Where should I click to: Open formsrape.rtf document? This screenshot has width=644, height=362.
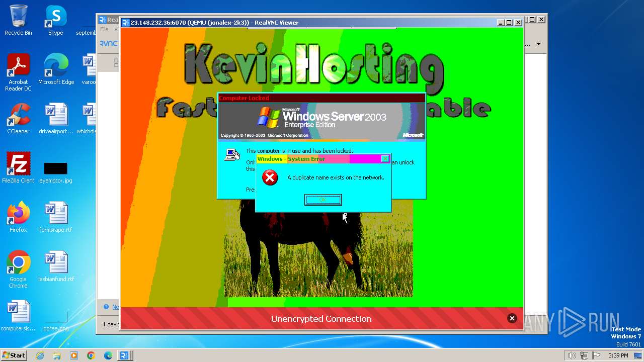(56, 217)
